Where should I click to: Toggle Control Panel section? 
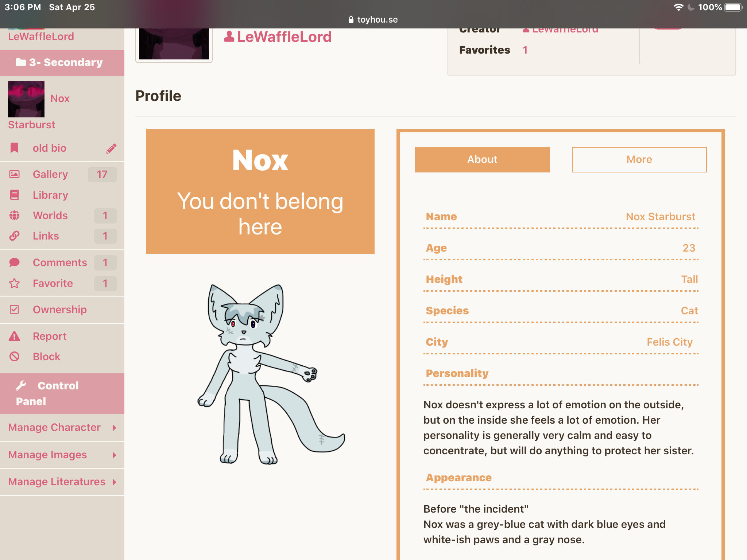(x=62, y=393)
